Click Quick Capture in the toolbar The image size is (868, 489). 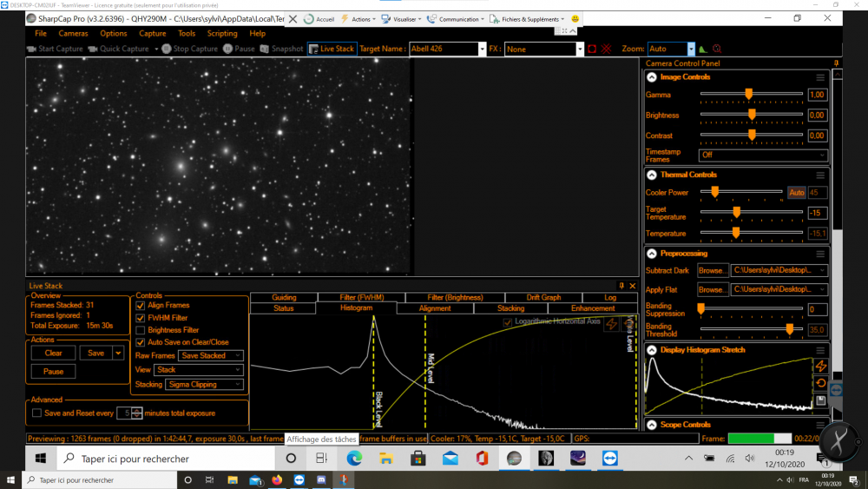pos(118,49)
